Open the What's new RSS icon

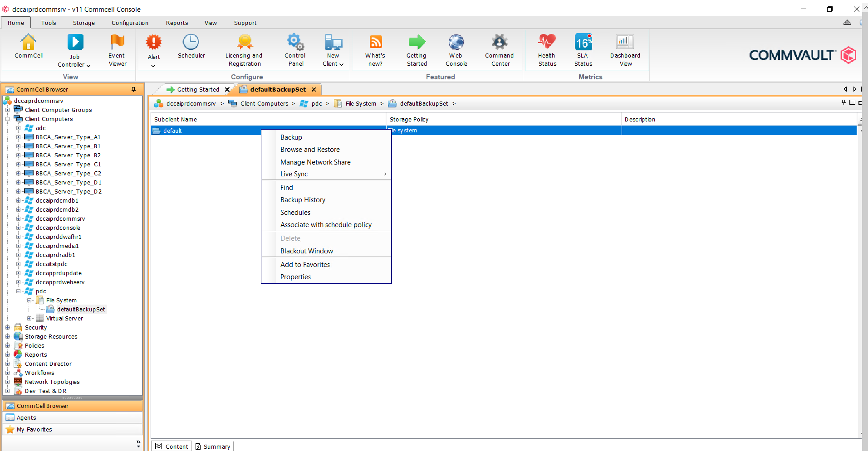point(375,42)
